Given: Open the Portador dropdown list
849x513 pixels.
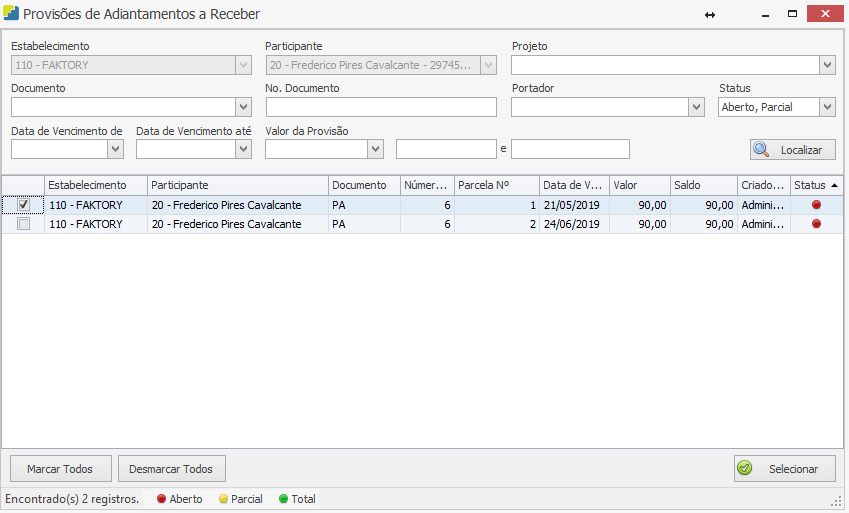Looking at the screenshot, I should pos(696,107).
